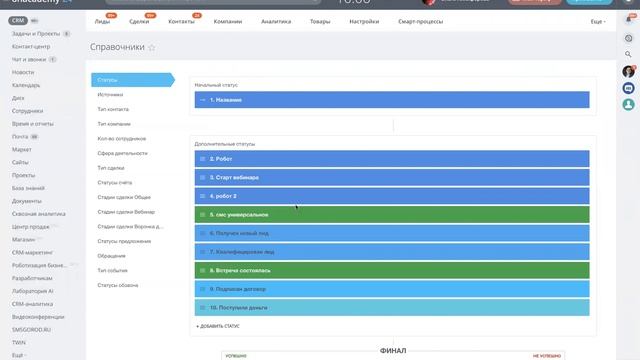
Task: Open the Настройки tab
Action: click(x=364, y=21)
